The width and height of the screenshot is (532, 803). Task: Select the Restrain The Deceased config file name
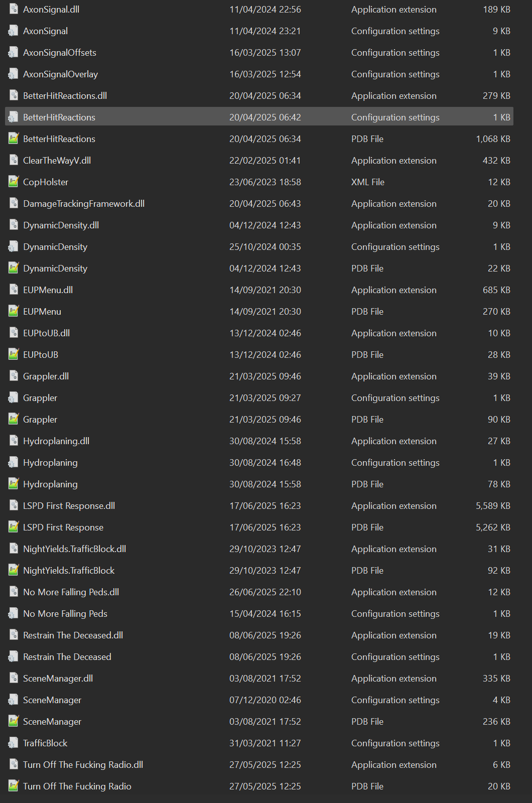pyautogui.click(x=67, y=657)
